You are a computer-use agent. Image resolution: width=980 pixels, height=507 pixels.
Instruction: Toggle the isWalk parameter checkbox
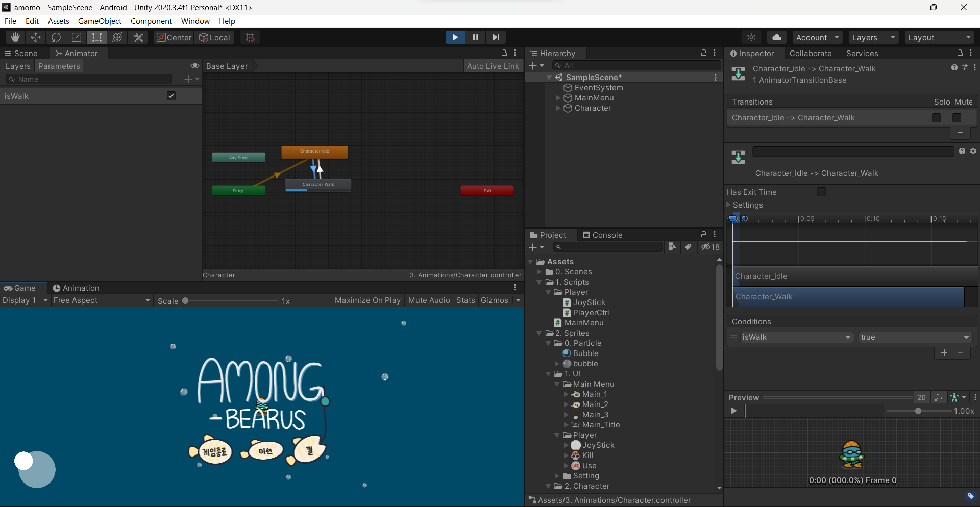[x=171, y=96]
